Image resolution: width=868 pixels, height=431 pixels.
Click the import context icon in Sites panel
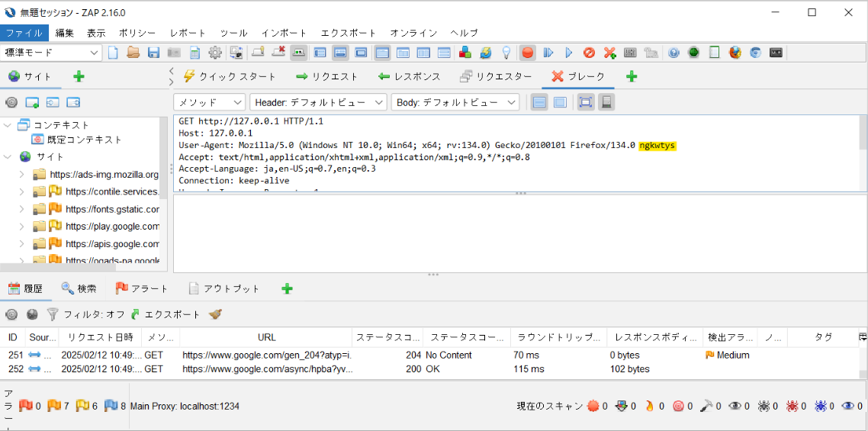point(53,102)
